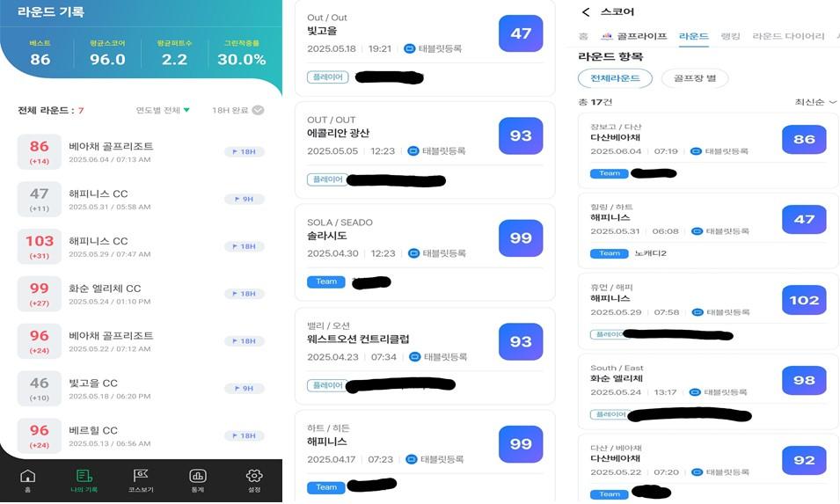
Task: Open the 최신순 sort dropdown
Action: point(815,102)
